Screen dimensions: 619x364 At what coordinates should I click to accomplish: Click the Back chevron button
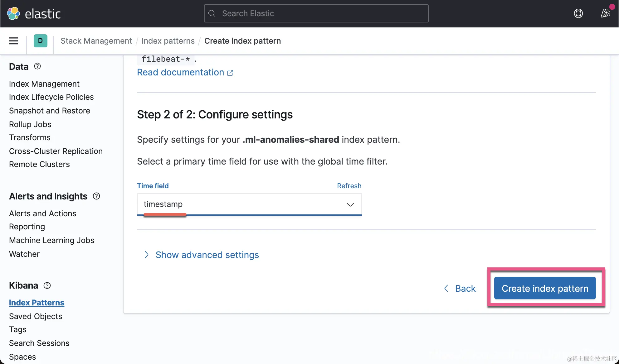tap(460, 289)
